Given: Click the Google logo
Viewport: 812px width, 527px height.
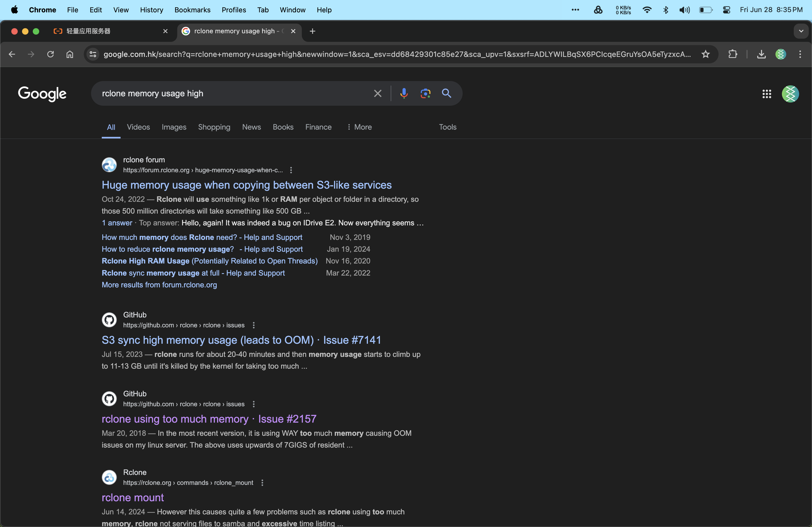Looking at the screenshot, I should click(x=42, y=94).
